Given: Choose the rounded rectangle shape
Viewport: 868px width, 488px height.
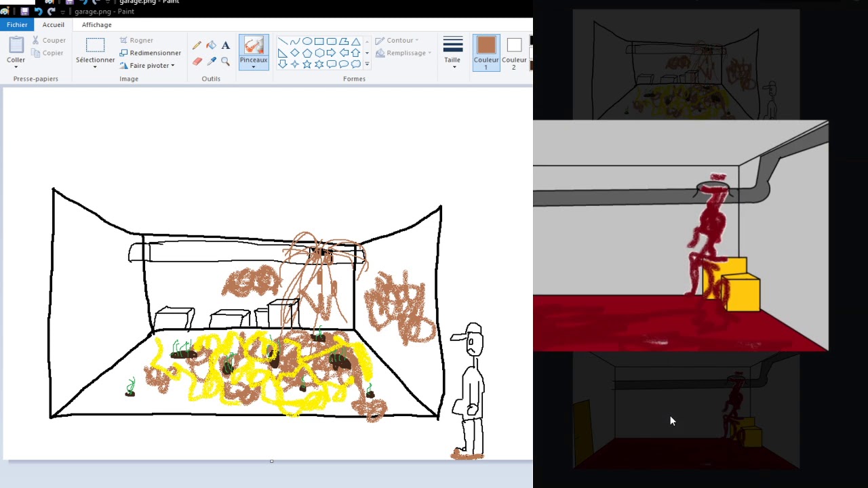Looking at the screenshot, I should click(x=331, y=41).
